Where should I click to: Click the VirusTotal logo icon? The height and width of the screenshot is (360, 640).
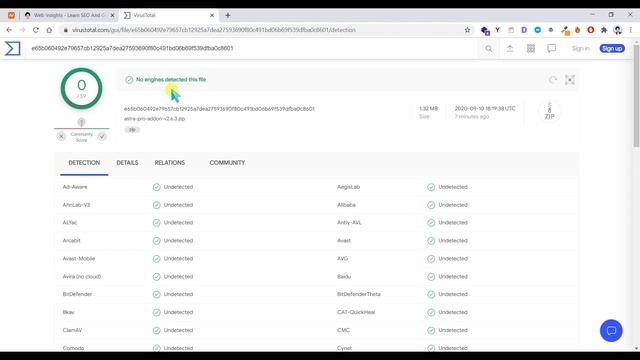12,48
